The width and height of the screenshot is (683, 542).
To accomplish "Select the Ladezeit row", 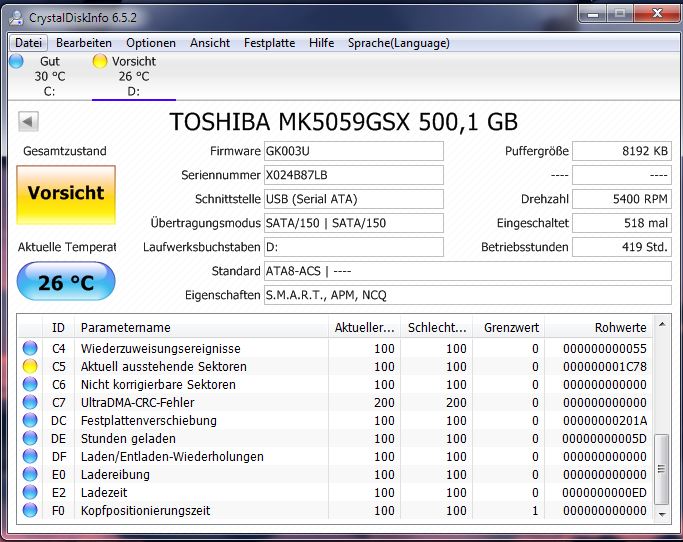I will coord(335,492).
